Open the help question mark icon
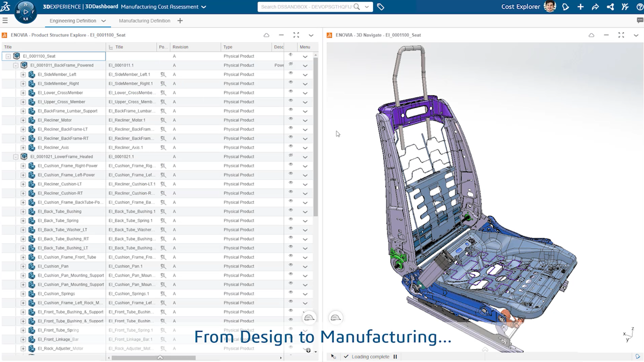 click(x=640, y=7)
